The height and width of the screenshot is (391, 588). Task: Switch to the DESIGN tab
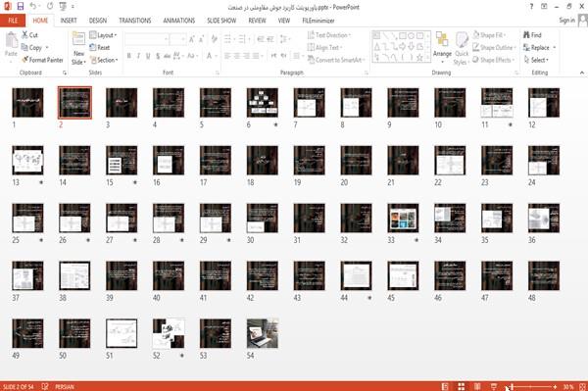98,21
